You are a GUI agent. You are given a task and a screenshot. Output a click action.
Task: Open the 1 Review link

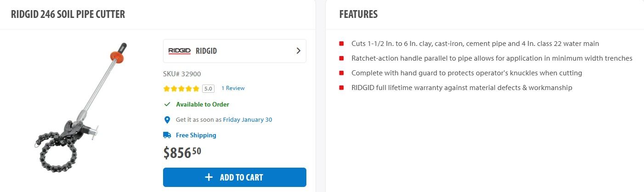point(233,88)
